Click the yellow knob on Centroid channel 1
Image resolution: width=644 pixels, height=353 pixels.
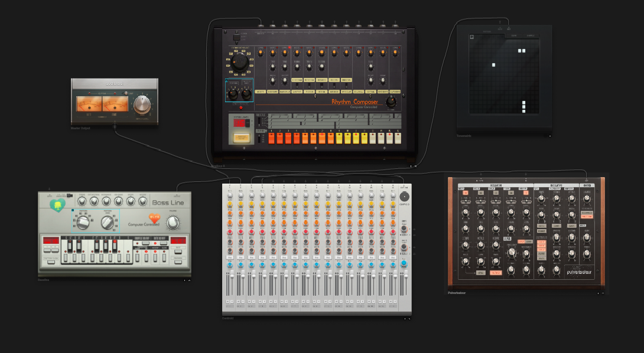(x=230, y=204)
